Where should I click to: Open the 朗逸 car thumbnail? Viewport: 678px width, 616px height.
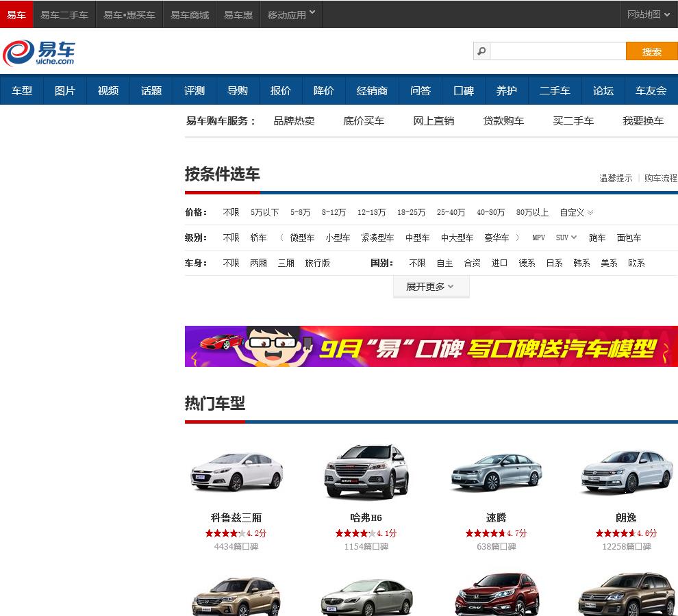pyautogui.click(x=627, y=472)
